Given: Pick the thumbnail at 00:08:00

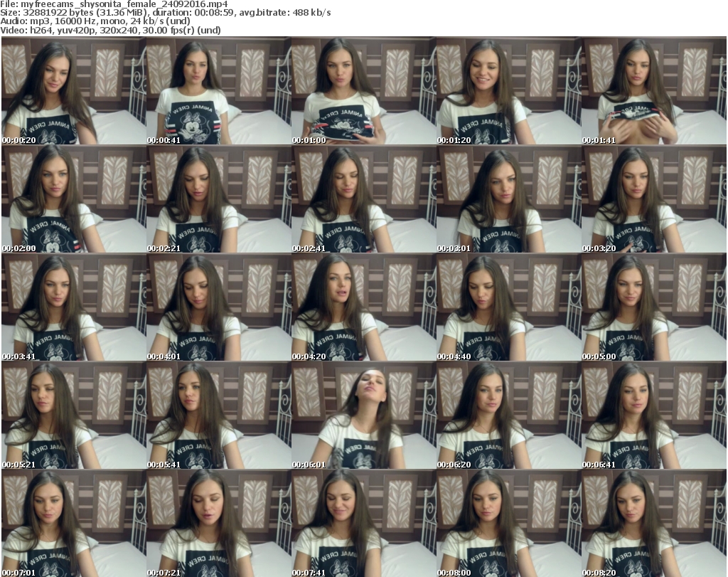Looking at the screenshot, I should click(508, 524).
